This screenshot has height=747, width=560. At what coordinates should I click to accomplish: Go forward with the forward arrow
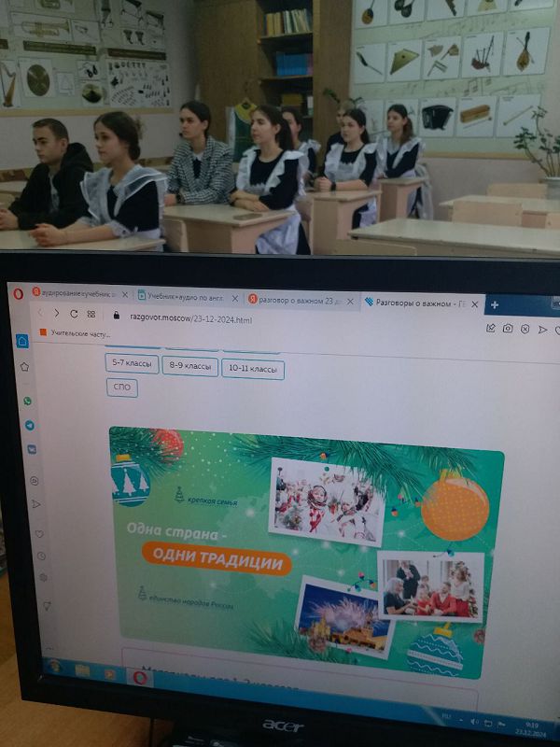57,313
